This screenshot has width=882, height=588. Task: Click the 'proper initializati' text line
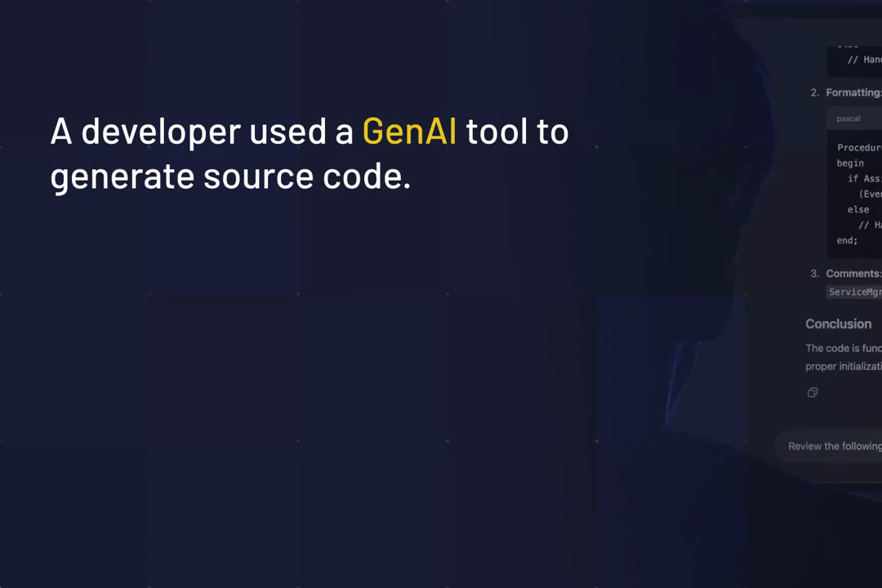843,367
